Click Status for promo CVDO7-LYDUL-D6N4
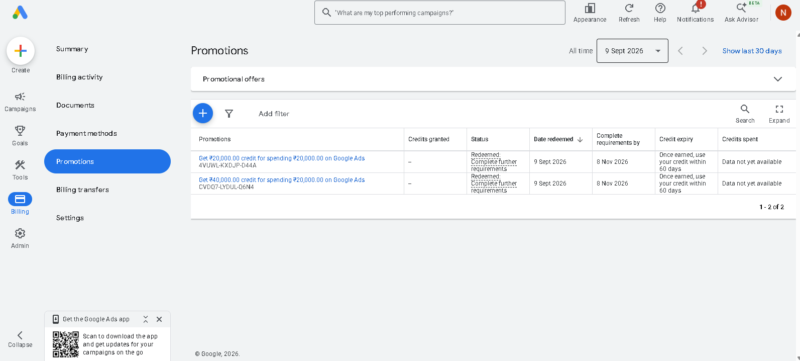 493,183
